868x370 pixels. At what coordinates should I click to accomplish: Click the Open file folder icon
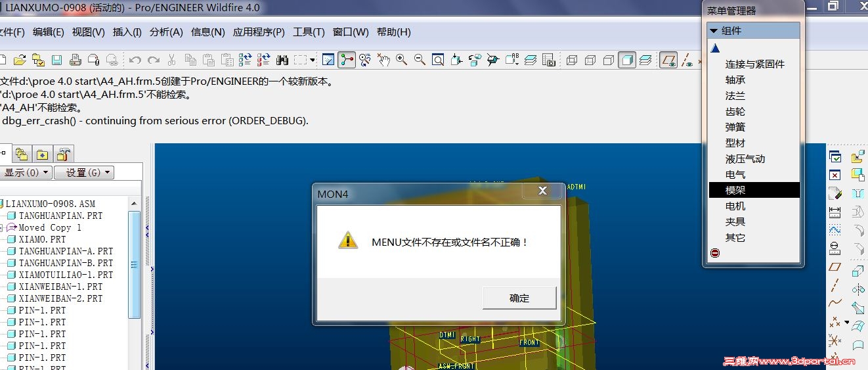pyautogui.click(x=20, y=60)
